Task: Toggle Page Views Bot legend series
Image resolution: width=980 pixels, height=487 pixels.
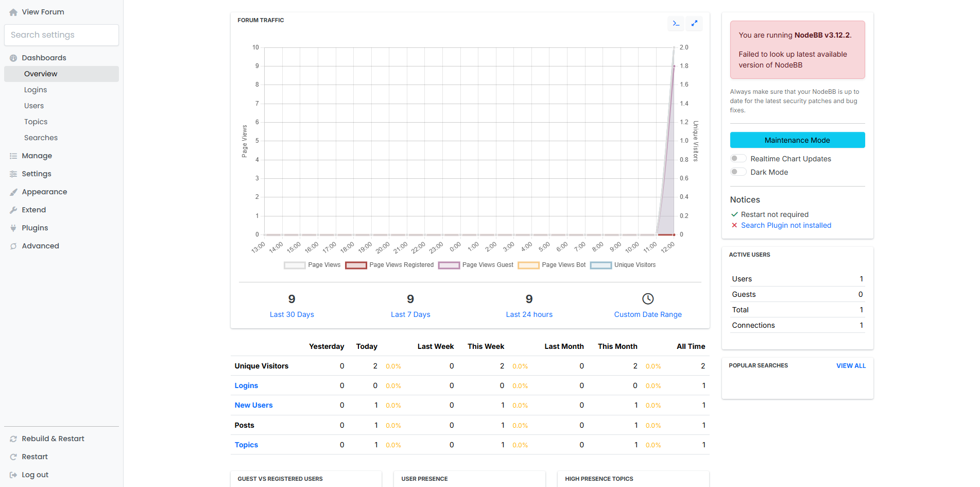Action: tap(552, 265)
